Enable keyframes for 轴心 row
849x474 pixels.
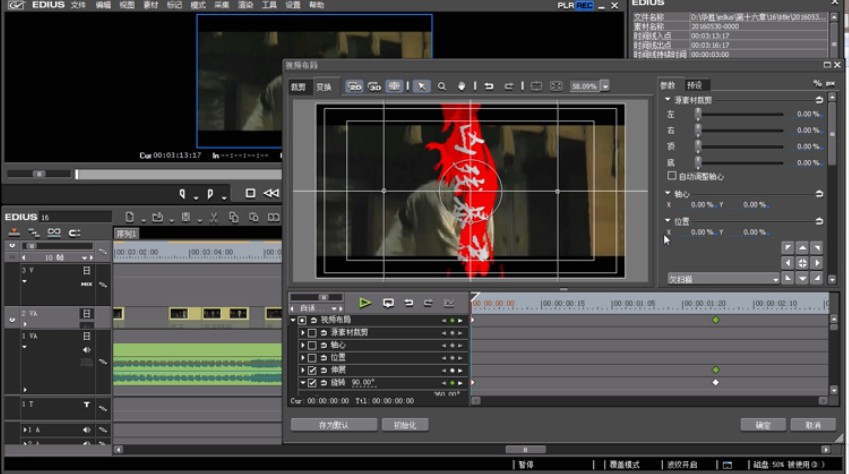pyautogui.click(x=312, y=345)
